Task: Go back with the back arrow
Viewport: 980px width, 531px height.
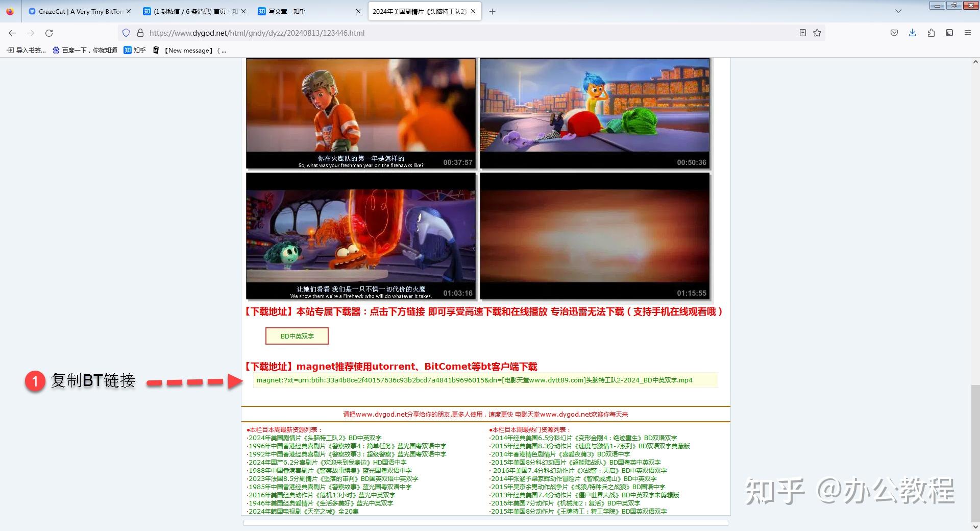Action: click(12, 33)
